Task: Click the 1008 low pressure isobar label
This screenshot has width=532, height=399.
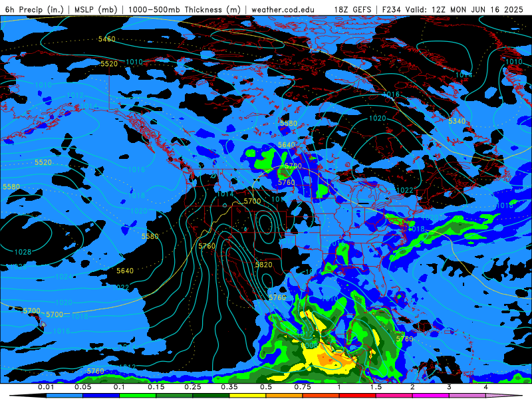Action: pyautogui.click(x=309, y=345)
